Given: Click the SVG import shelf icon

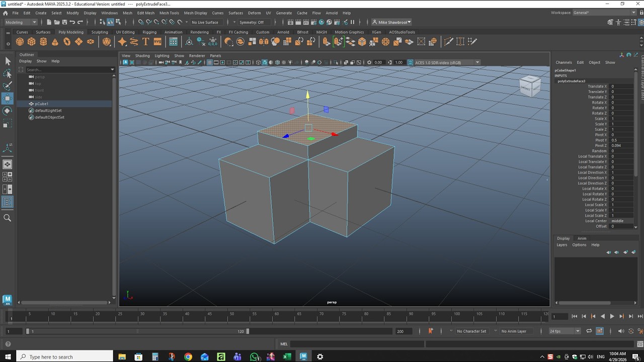Looking at the screenshot, I should click(157, 42).
